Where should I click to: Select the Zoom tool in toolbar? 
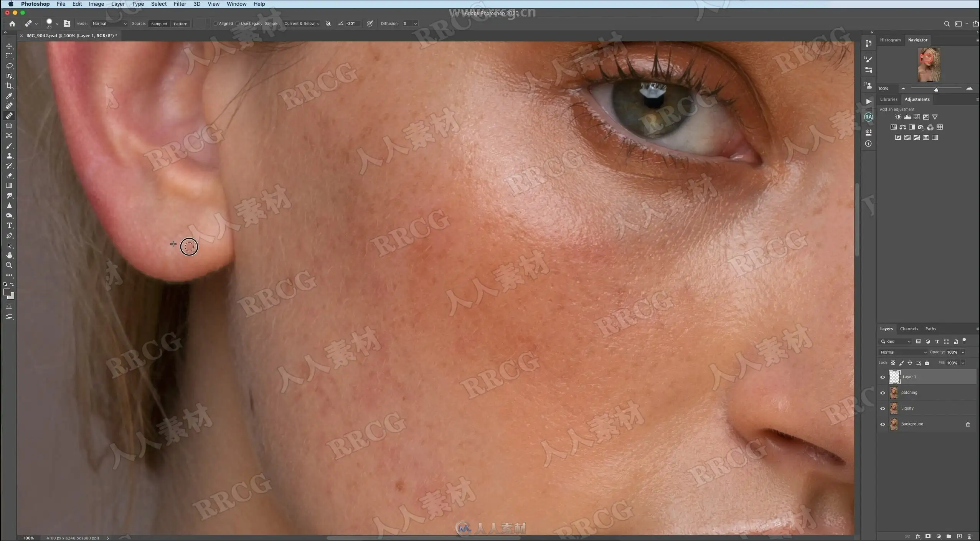coord(9,265)
